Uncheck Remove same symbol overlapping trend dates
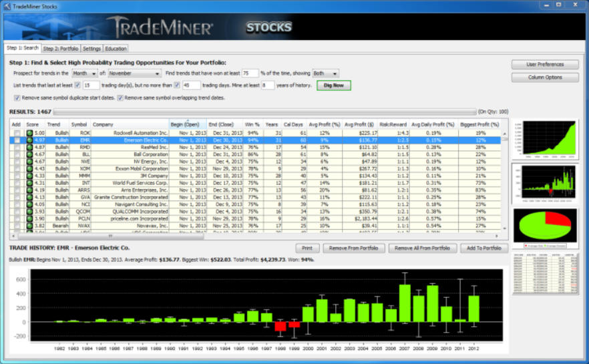 (120, 98)
